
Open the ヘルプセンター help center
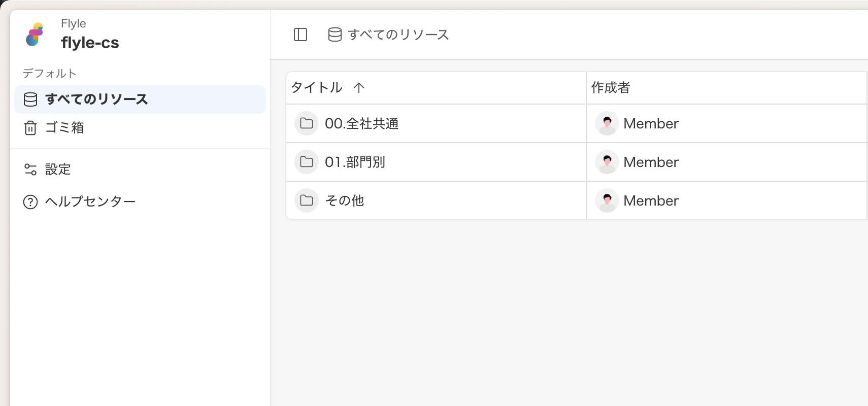tap(90, 201)
